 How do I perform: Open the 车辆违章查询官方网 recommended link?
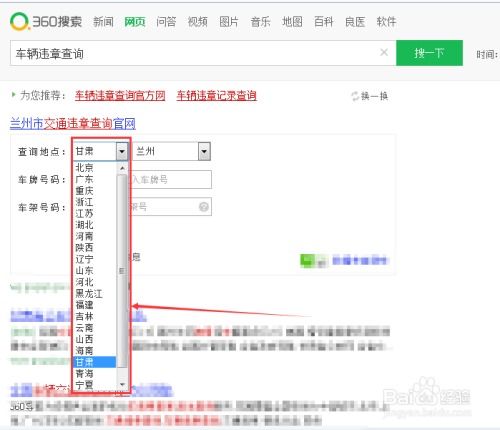120,96
